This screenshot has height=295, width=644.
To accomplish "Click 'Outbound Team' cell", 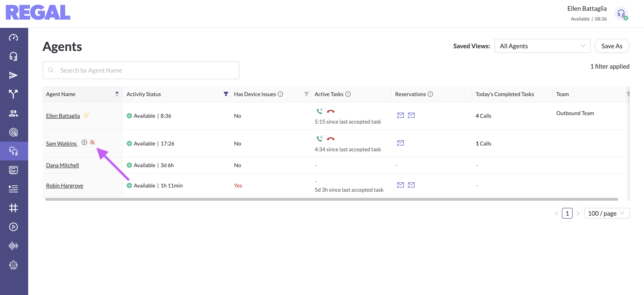I will coord(575,113).
